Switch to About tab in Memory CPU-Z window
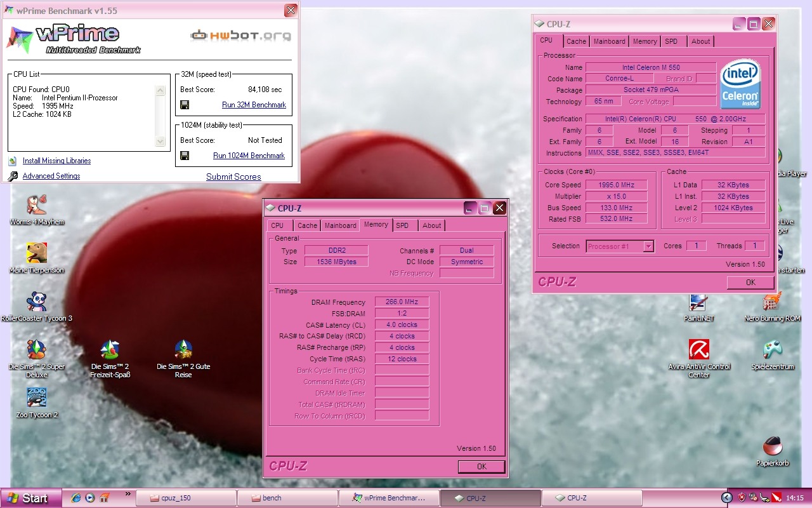This screenshot has width=812, height=508. [x=432, y=225]
